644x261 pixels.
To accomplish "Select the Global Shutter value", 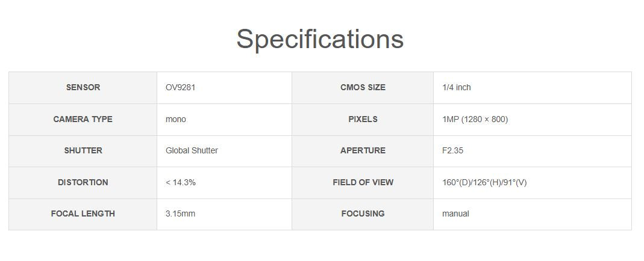I will [192, 151].
